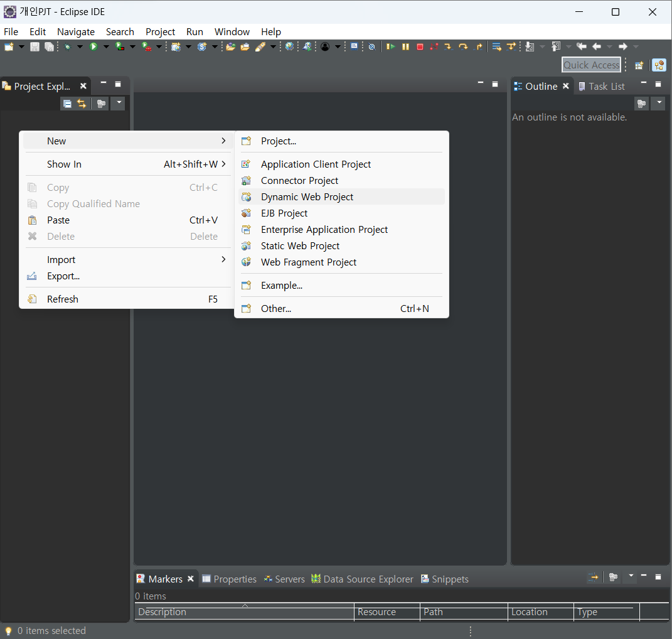Open Markers View Menu dropdown arrow
This screenshot has height=639, width=672.
click(x=631, y=576)
